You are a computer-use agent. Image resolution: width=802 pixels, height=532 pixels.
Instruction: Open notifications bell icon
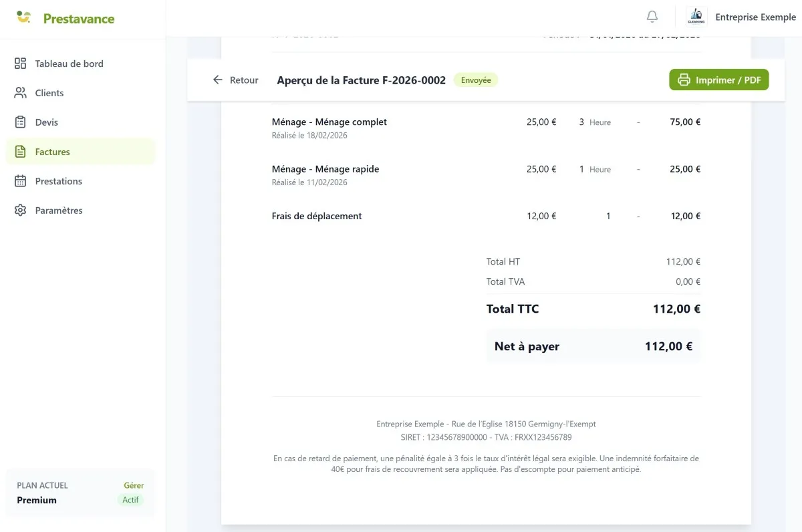click(652, 17)
